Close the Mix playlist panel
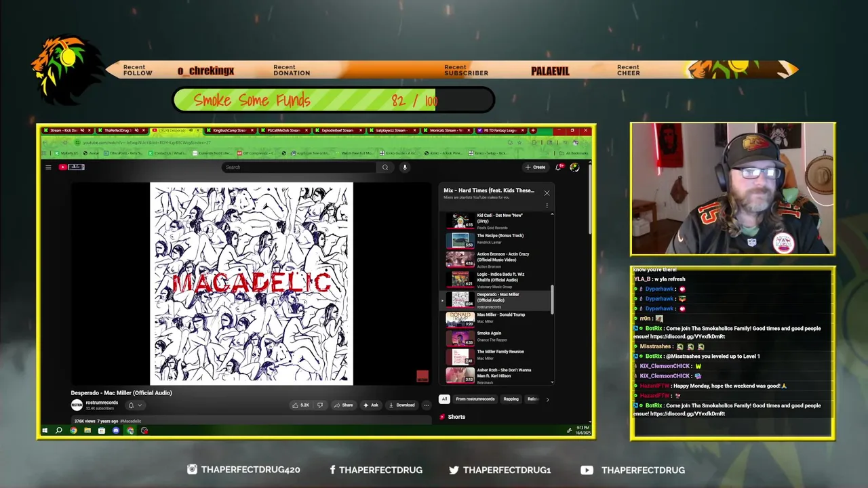 (x=547, y=193)
